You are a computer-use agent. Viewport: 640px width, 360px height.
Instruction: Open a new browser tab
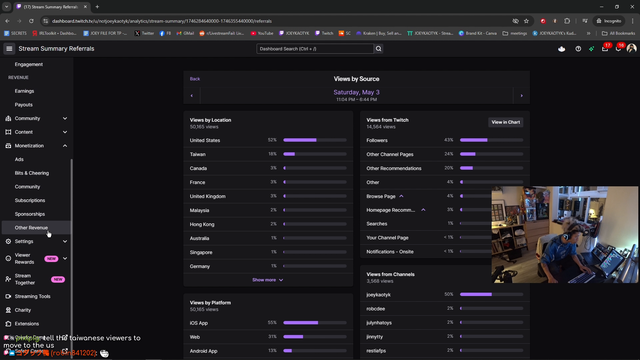tap(97, 7)
